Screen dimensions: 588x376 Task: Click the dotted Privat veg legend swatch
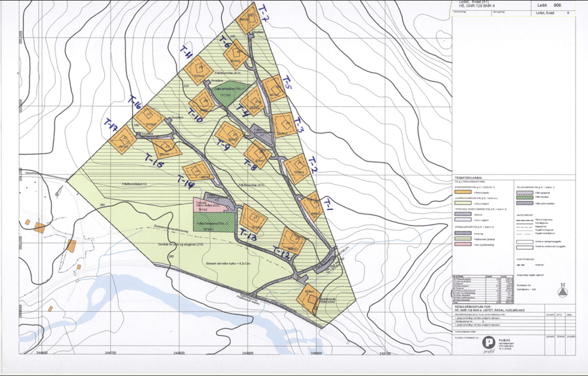pyautogui.click(x=463, y=233)
